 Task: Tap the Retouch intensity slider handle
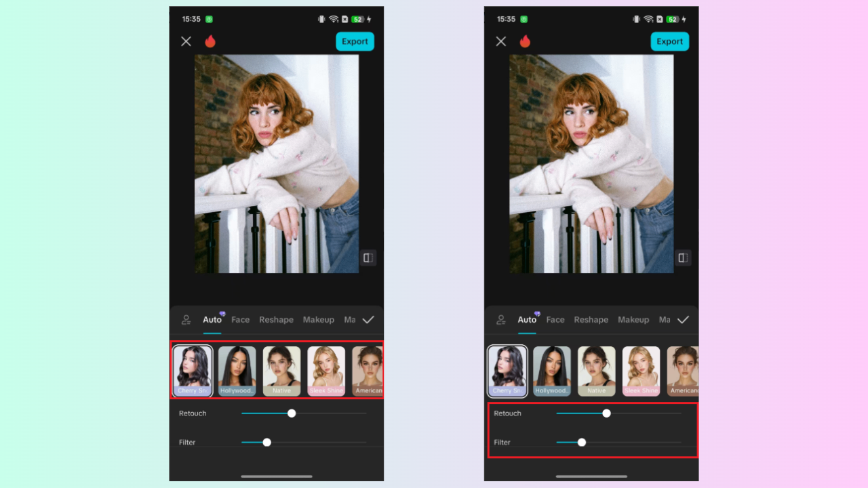click(292, 413)
